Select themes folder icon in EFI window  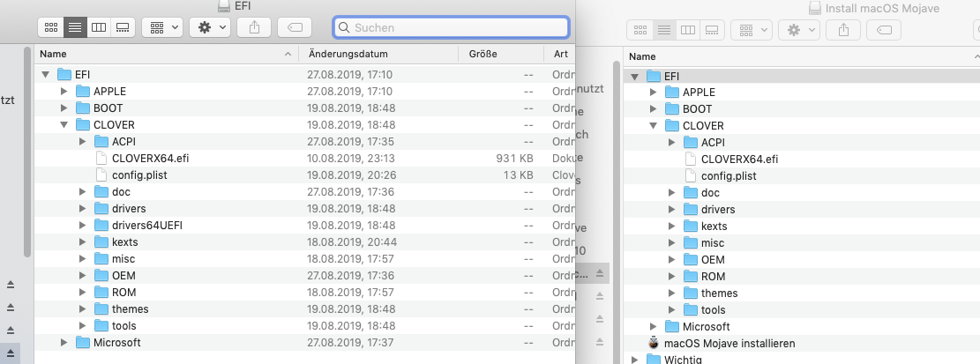tap(101, 309)
